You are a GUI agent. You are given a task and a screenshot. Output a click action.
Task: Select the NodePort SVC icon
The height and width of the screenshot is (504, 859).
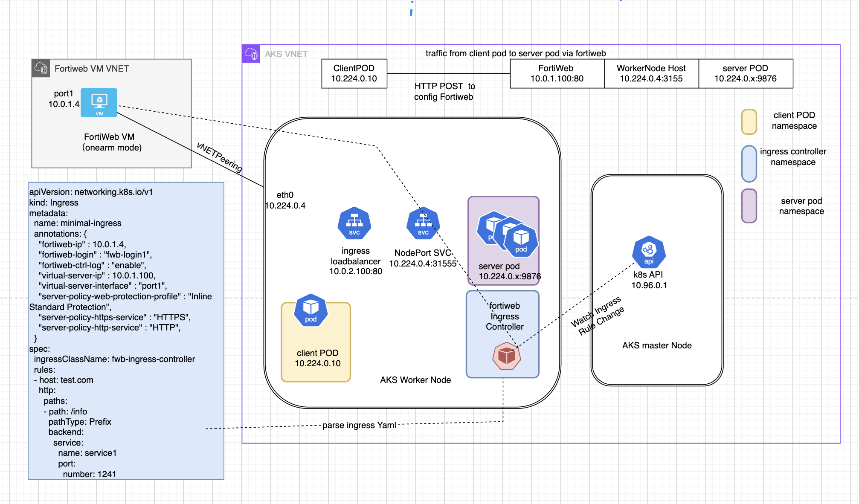click(423, 223)
